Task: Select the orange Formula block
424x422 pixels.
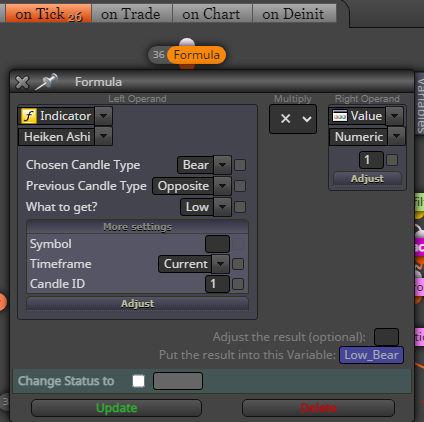Action: 196,55
